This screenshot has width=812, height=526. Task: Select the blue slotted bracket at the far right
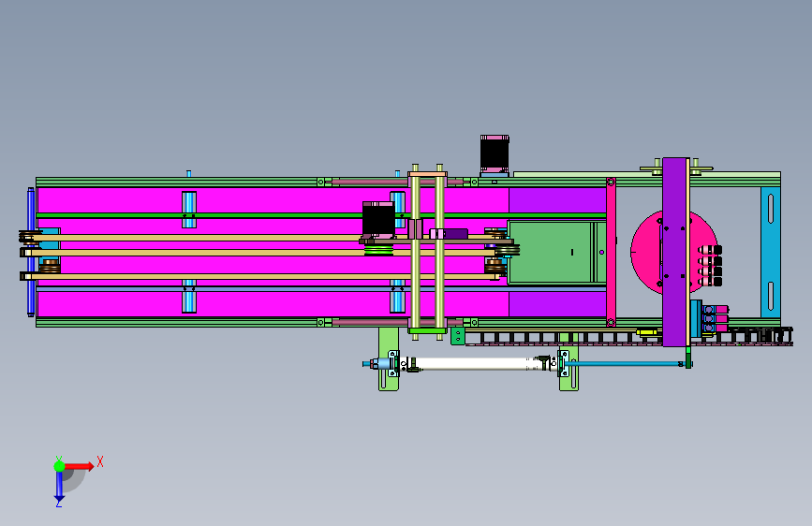771,252
